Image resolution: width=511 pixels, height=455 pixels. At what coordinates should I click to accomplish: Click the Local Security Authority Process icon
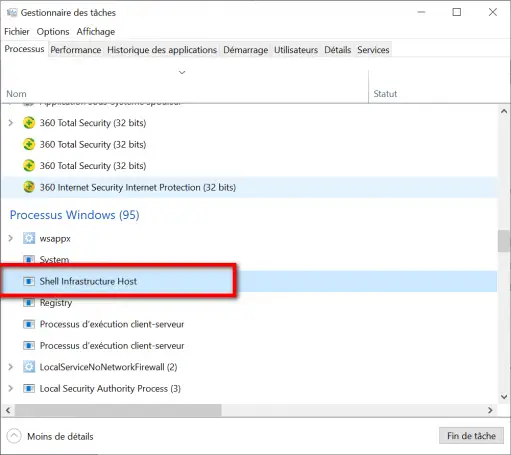click(x=29, y=388)
